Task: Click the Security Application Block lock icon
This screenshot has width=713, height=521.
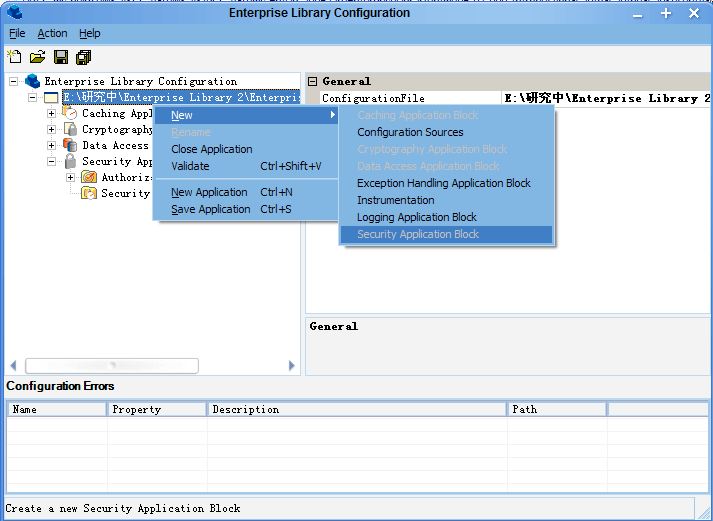Action: 70,161
